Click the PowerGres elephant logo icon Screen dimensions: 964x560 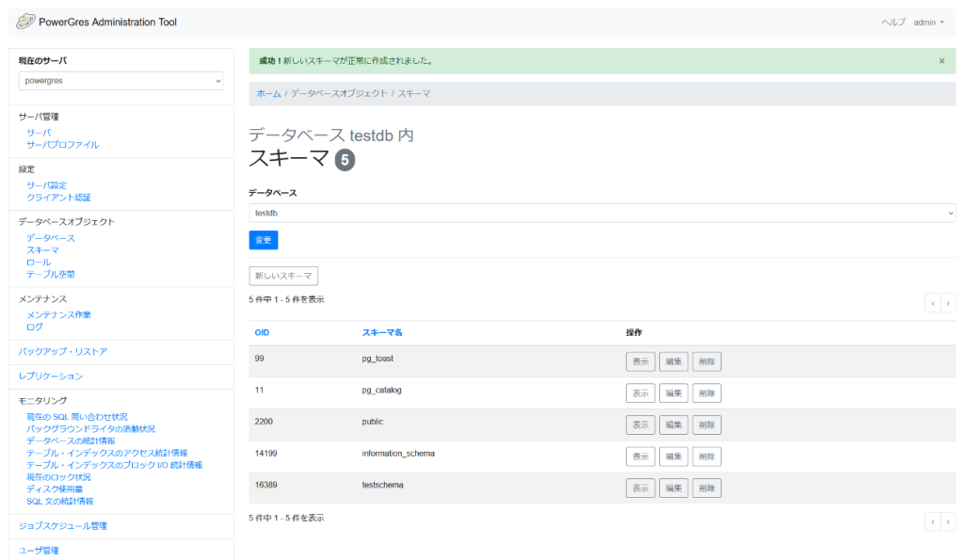pyautogui.click(x=25, y=22)
